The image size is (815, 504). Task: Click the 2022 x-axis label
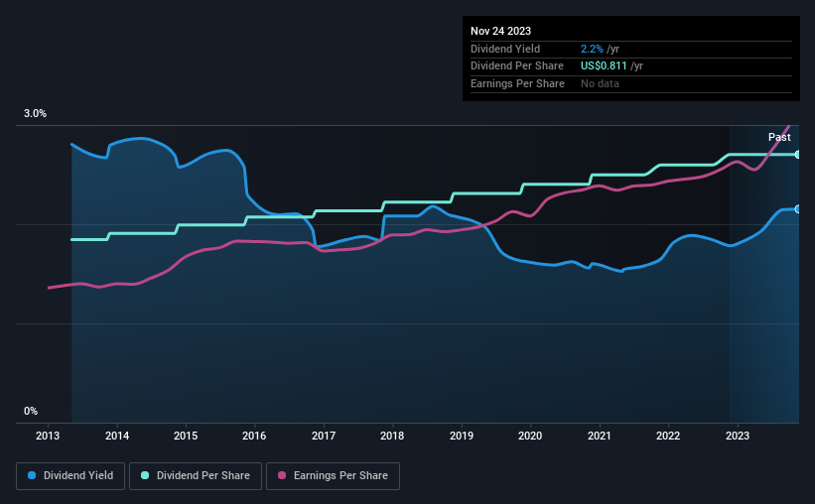(x=668, y=436)
